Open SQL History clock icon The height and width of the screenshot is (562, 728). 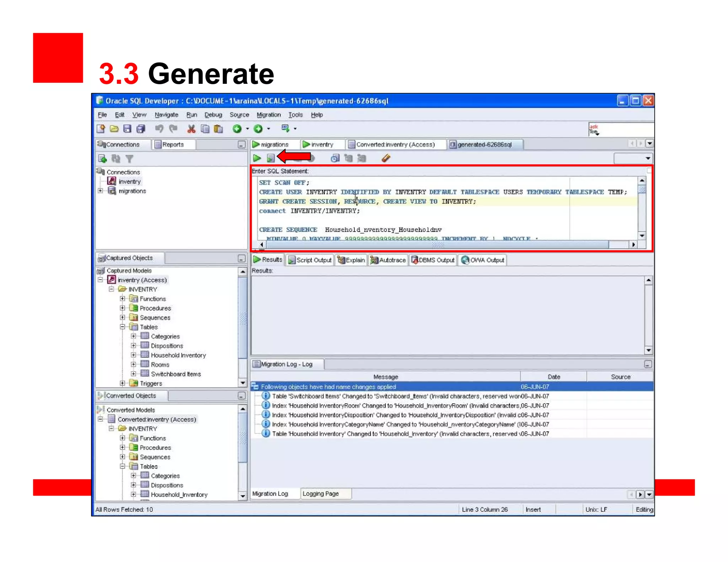(335, 158)
